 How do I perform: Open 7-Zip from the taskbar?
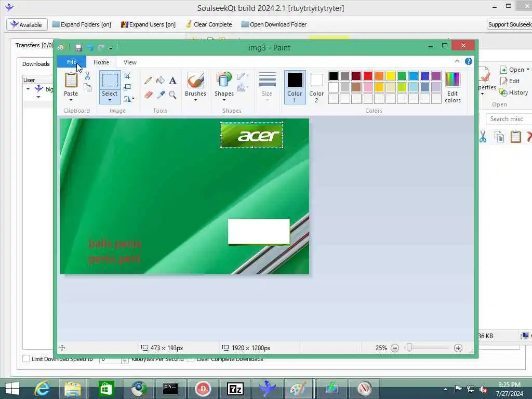[235, 389]
